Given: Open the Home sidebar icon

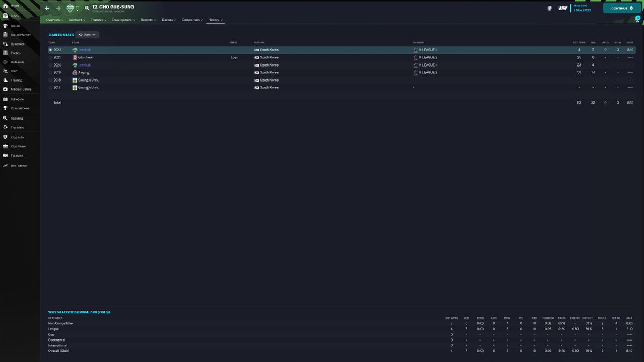Looking at the screenshot, I should pyautogui.click(x=5, y=6).
